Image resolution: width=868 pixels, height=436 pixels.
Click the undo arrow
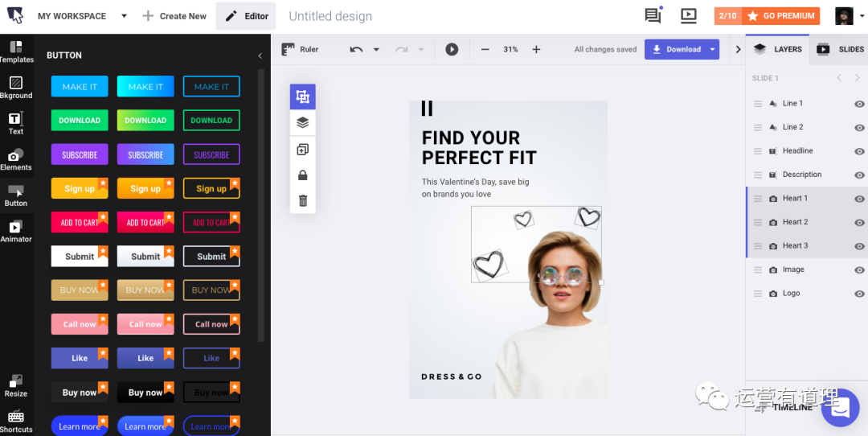pos(356,49)
